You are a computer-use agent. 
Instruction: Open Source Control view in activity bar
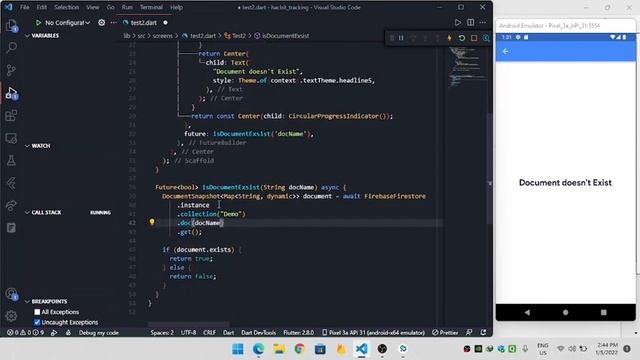click(11, 70)
